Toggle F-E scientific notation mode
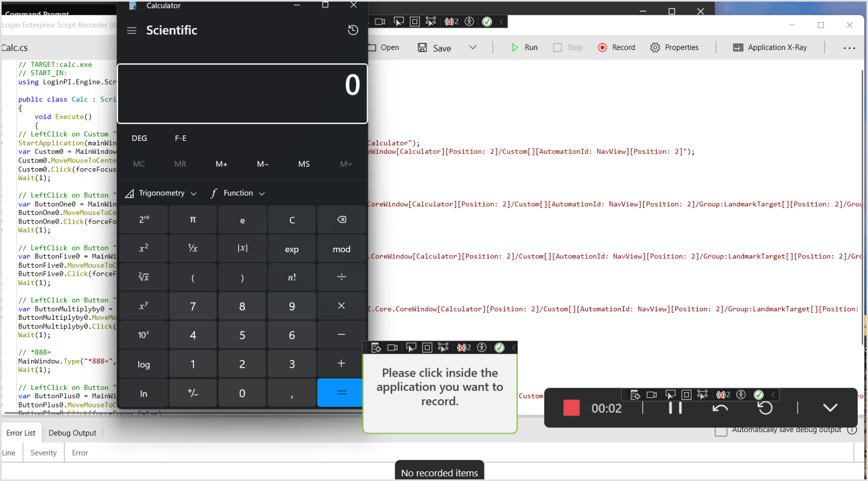This screenshot has height=481, width=868. pyautogui.click(x=181, y=138)
